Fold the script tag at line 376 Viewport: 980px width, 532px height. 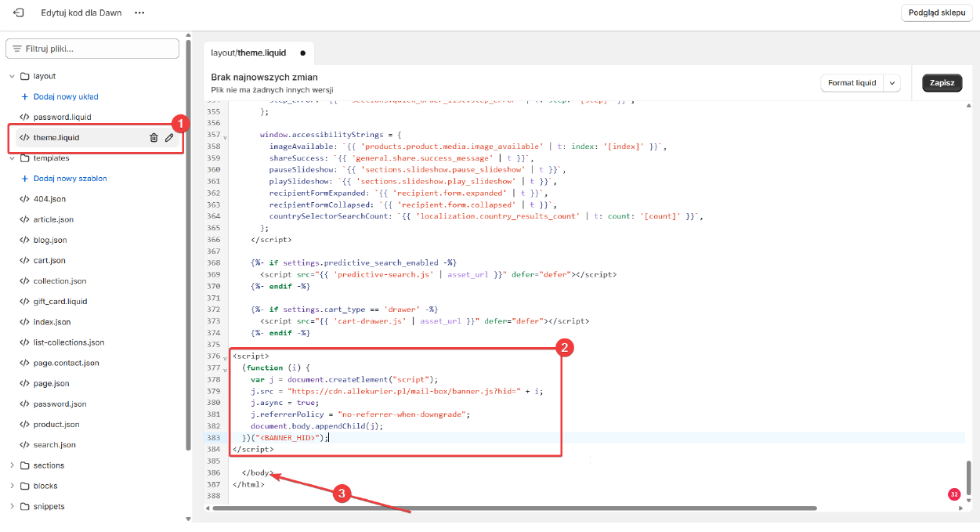coord(226,358)
